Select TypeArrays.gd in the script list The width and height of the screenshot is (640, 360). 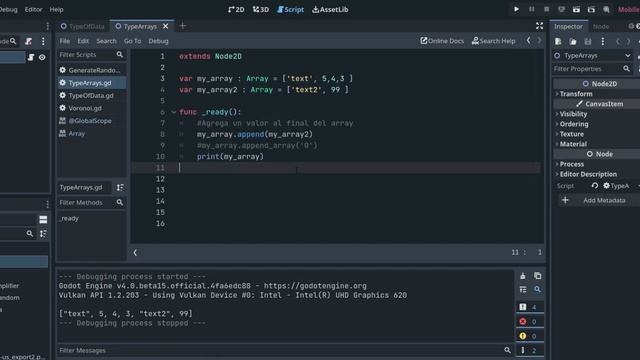coord(91,83)
